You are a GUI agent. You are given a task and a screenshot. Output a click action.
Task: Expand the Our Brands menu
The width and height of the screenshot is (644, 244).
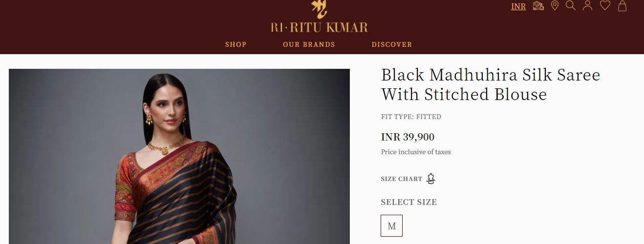tap(309, 44)
